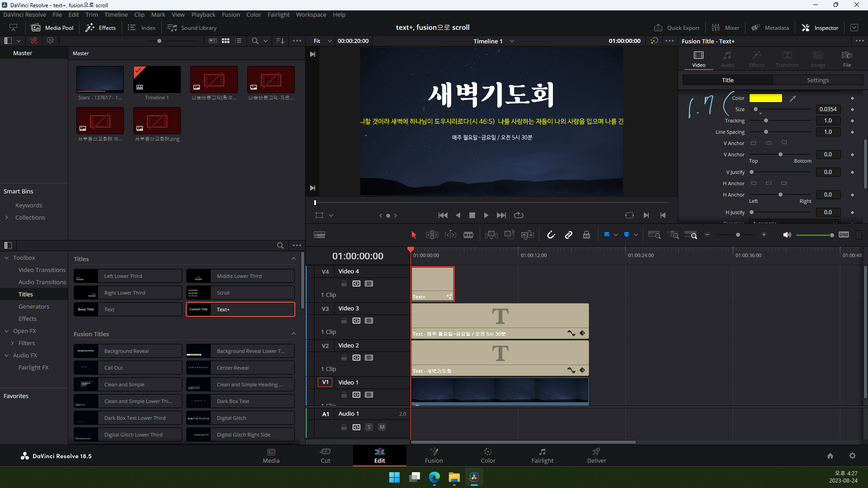Play the timeline forward
The height and width of the screenshot is (488, 868).
coord(486,216)
